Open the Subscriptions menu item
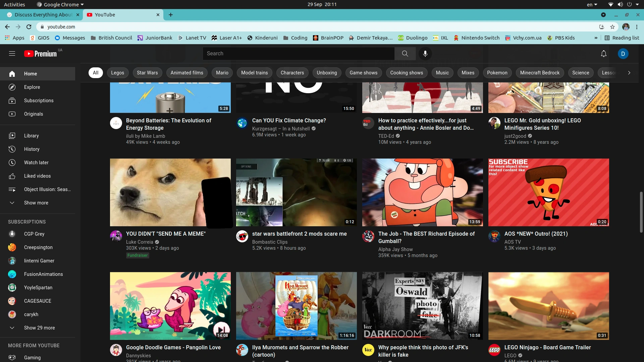 click(x=39, y=101)
